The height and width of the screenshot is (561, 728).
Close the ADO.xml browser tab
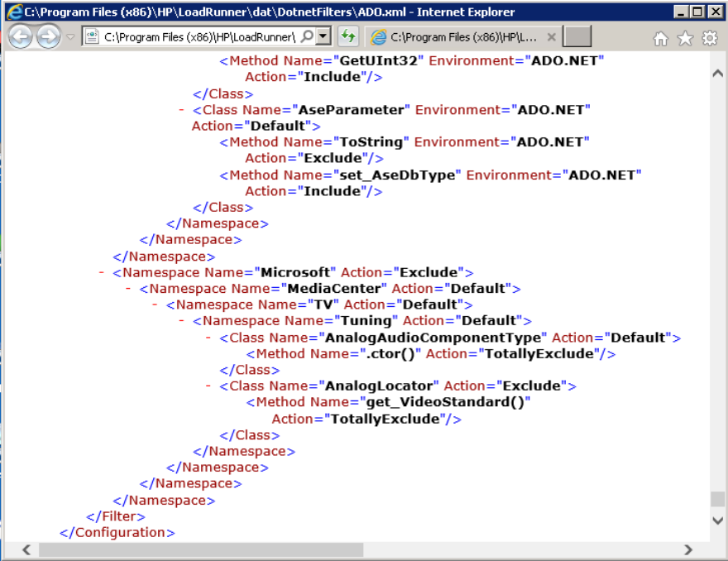point(551,36)
